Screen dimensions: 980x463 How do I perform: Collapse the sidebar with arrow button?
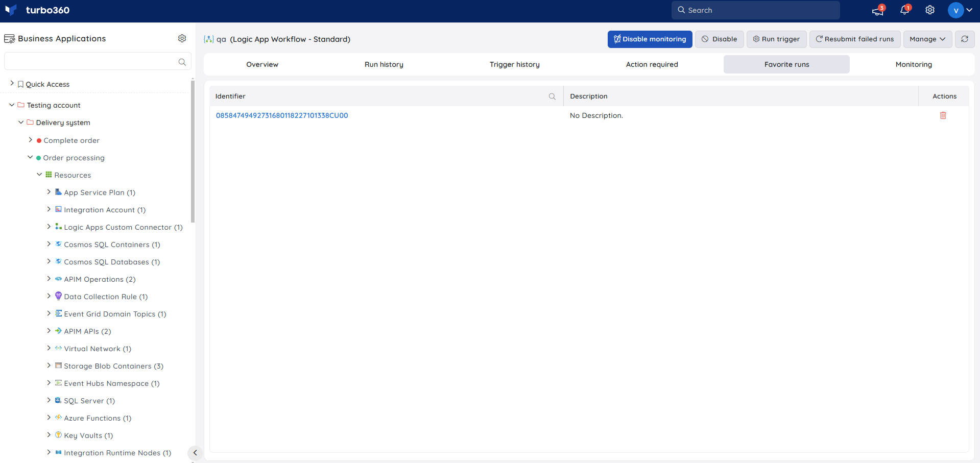(195, 453)
